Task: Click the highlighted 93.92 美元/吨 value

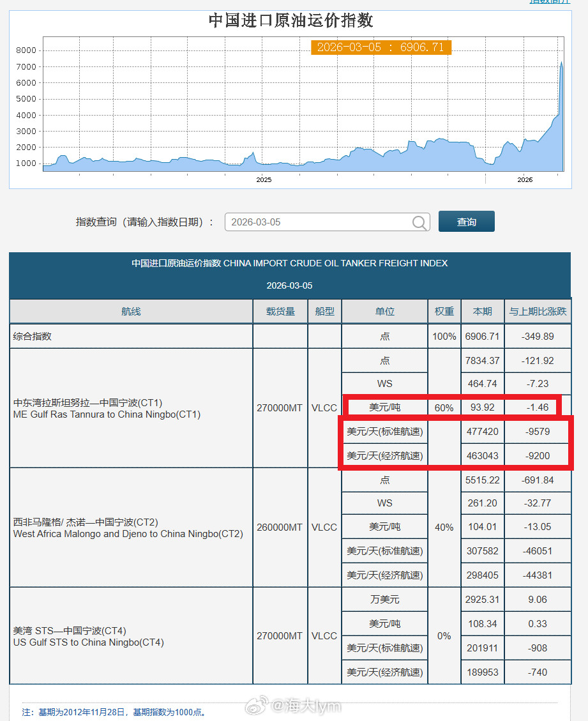Action: click(x=483, y=407)
